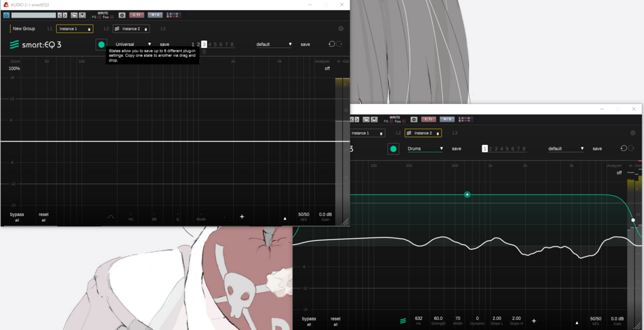Click the undo arrow in the front window
This screenshot has height=330, width=644.
coord(331,44)
